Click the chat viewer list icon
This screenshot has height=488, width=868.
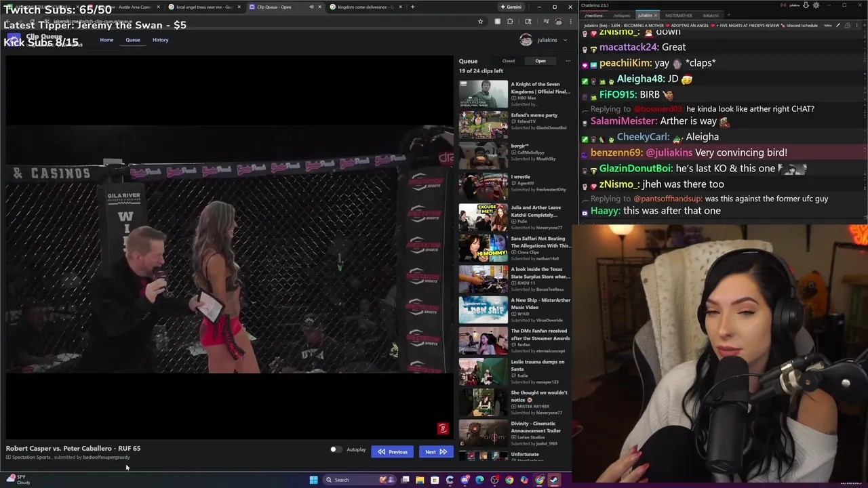(x=848, y=25)
